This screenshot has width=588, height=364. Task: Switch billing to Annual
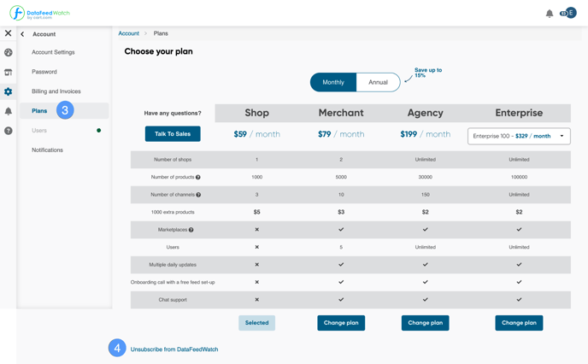378,82
